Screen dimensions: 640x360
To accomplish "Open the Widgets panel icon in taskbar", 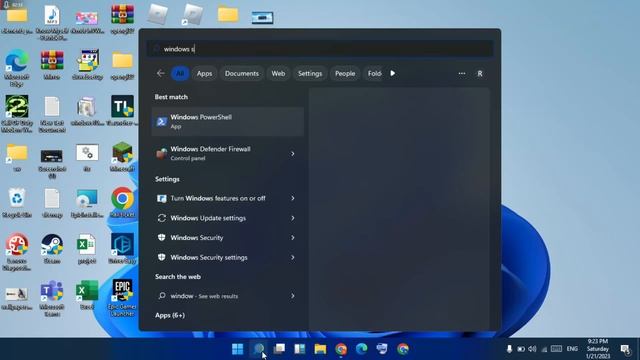I will click(300, 349).
